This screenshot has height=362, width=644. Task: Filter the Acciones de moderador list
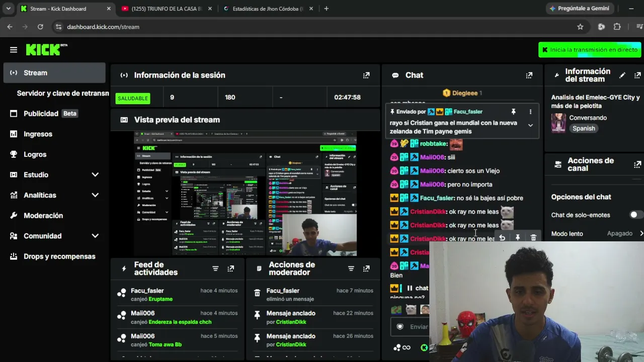pos(351,268)
